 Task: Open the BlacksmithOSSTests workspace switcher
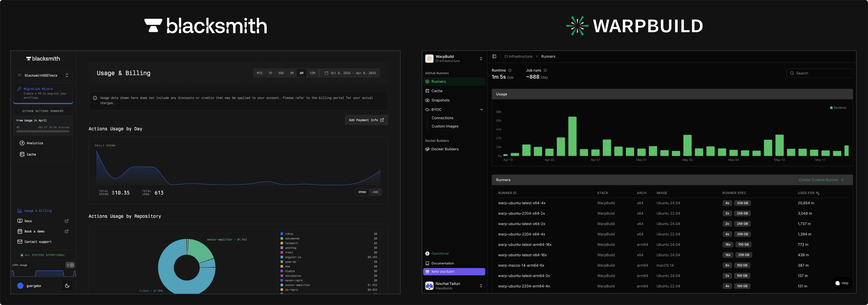[x=43, y=75]
